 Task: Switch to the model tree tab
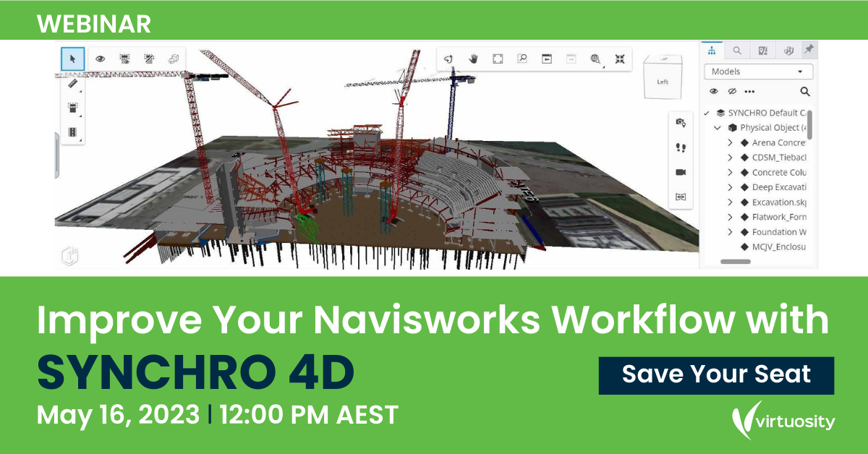712,51
